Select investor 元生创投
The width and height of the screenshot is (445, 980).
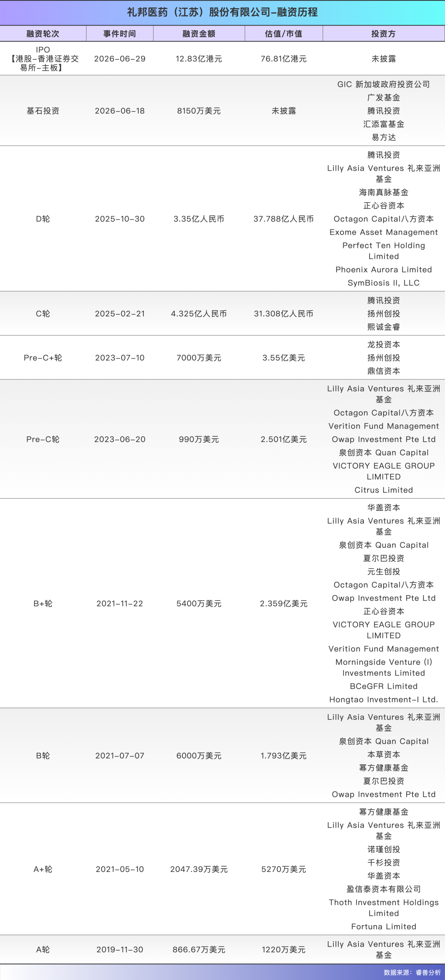(384, 572)
